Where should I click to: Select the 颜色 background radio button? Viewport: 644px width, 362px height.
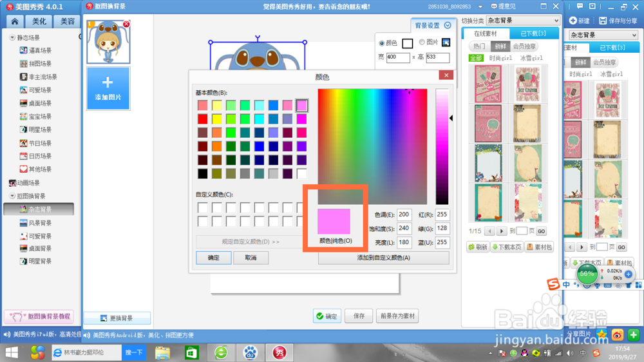(x=381, y=43)
